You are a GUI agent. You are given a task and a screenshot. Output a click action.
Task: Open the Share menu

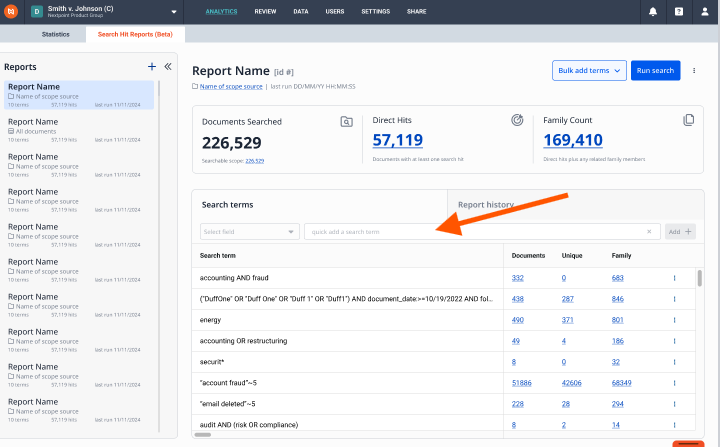click(x=416, y=11)
